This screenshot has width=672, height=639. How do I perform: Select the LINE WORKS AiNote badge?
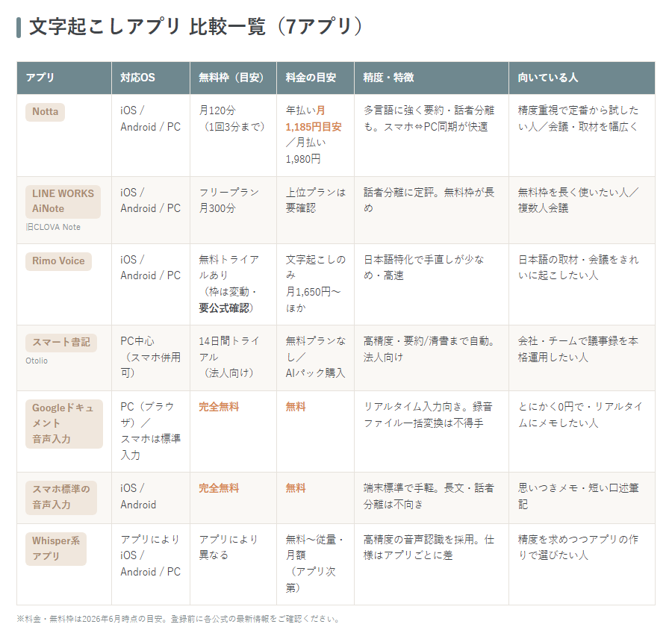pyautogui.click(x=63, y=202)
